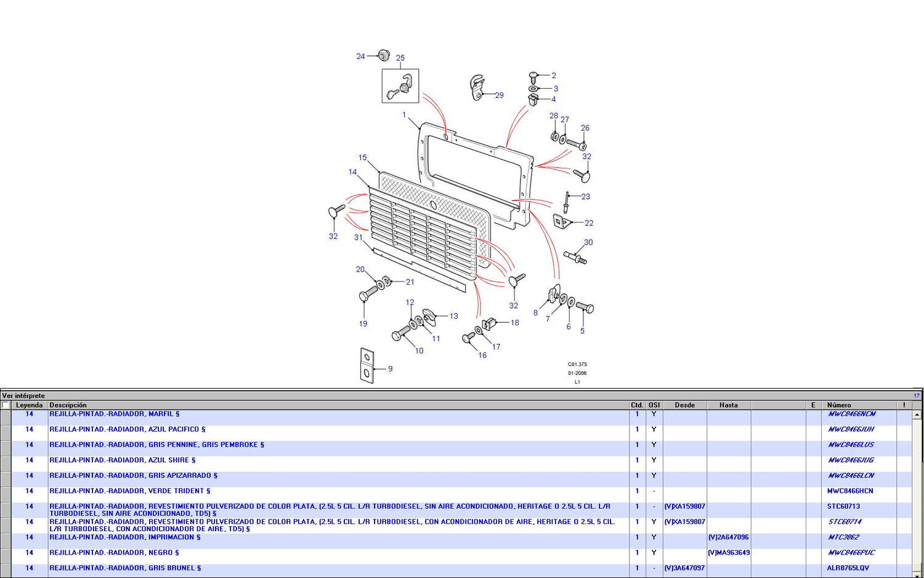The height and width of the screenshot is (578, 924).
Task: Select the hook bracket drawing labeled 29
Action: click(476, 88)
